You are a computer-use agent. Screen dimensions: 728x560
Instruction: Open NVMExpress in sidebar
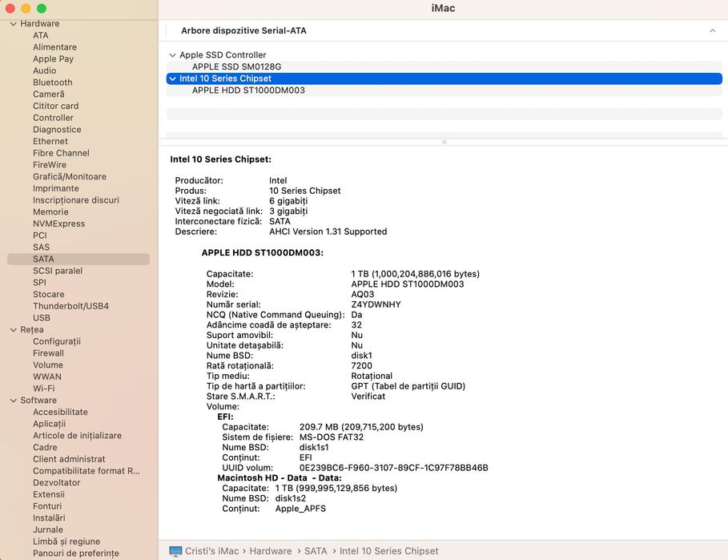coord(59,224)
